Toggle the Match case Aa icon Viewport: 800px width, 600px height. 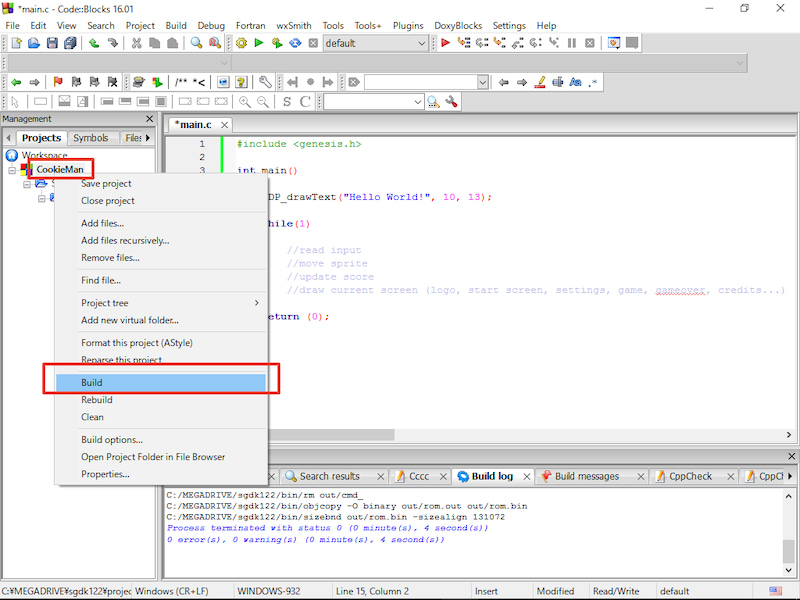(576, 82)
